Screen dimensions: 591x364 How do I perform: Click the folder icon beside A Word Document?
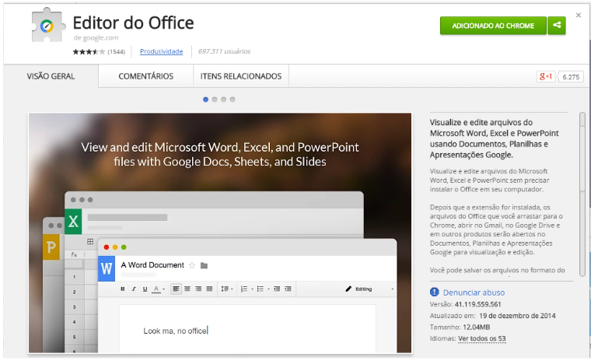204,266
